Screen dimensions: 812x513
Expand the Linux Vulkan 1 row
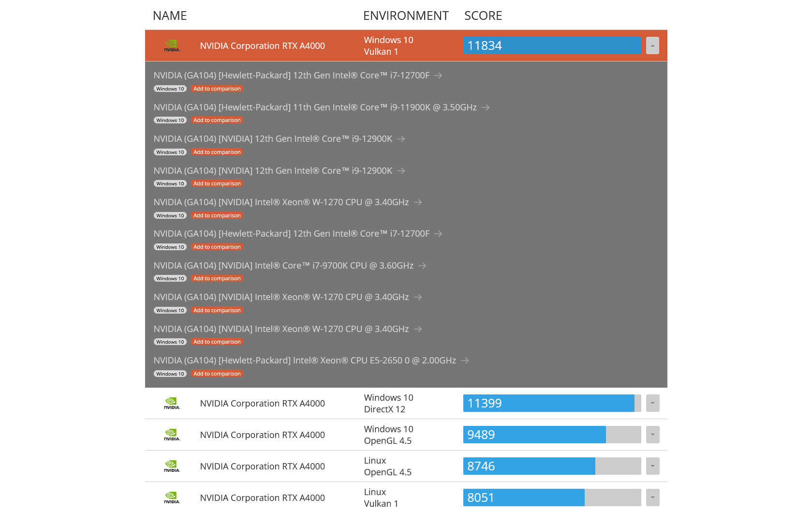pyautogui.click(x=652, y=498)
